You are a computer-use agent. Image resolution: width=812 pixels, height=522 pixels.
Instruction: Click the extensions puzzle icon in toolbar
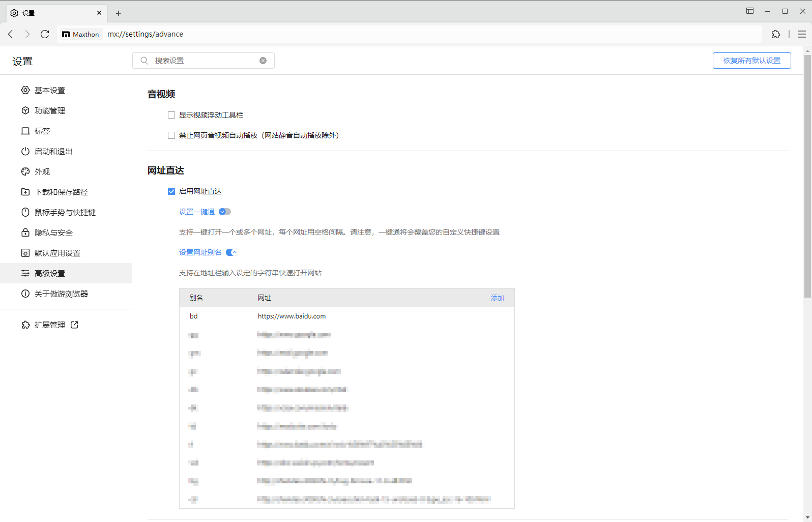point(775,34)
